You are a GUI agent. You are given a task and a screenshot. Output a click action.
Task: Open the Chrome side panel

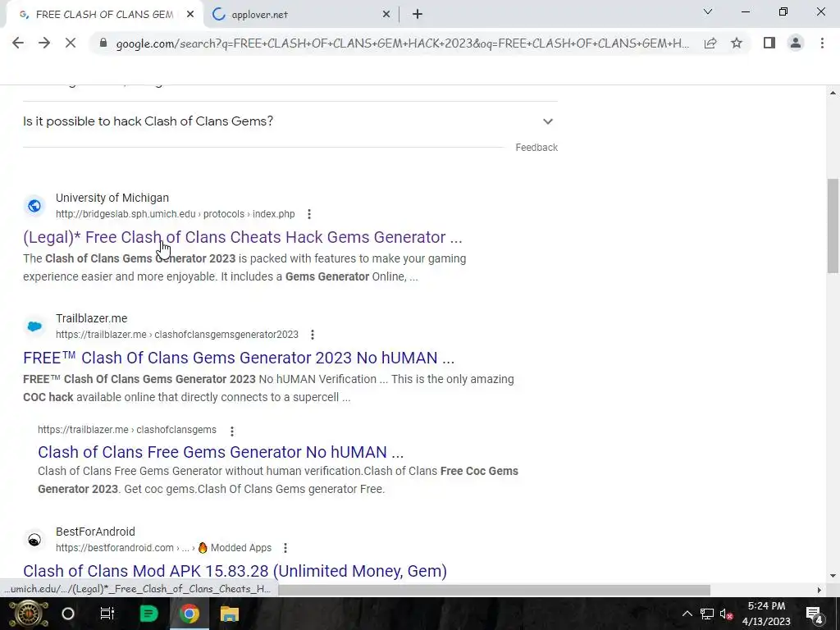pos(769,43)
